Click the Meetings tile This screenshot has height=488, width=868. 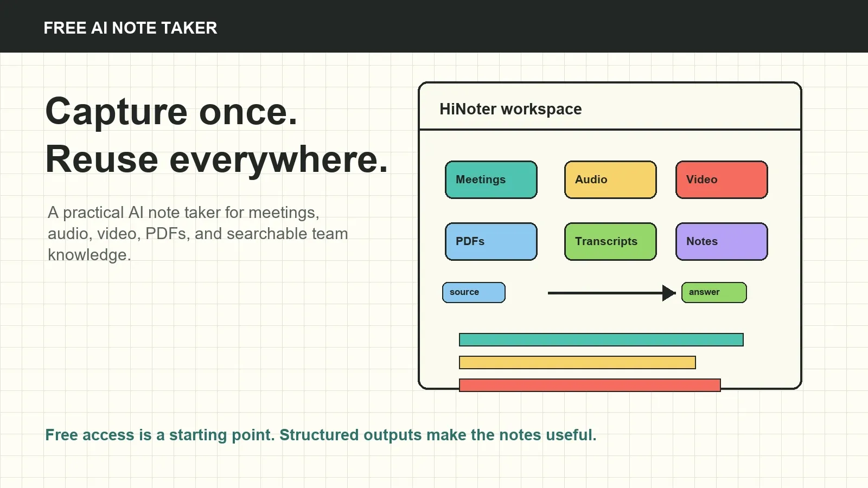pyautogui.click(x=491, y=179)
